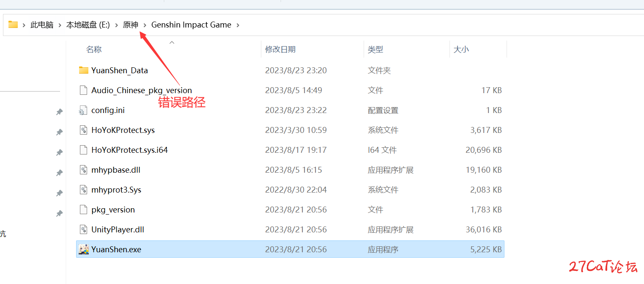Viewport: 644px width, 284px height.
Task: Sort by 大小 column header
Action: click(x=461, y=50)
